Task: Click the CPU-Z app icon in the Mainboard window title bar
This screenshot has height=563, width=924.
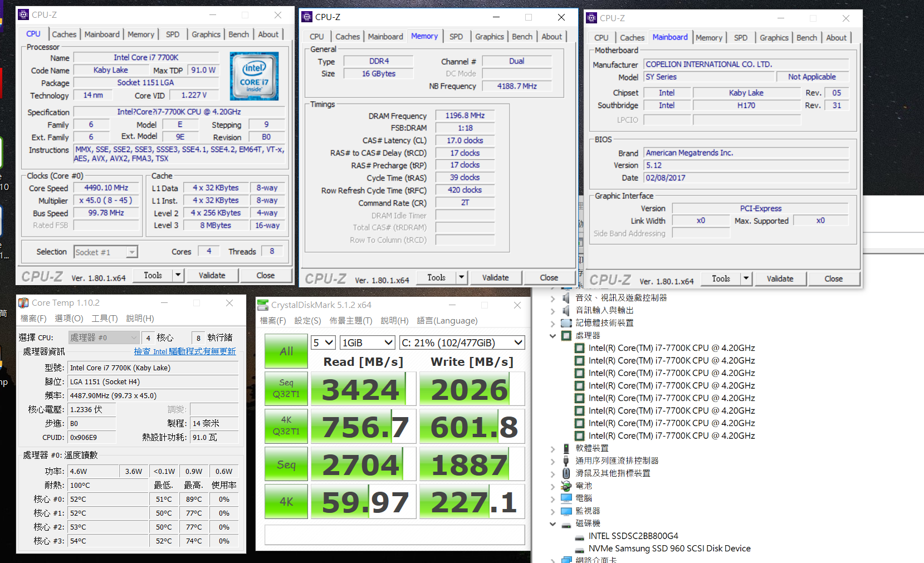Action: point(591,18)
